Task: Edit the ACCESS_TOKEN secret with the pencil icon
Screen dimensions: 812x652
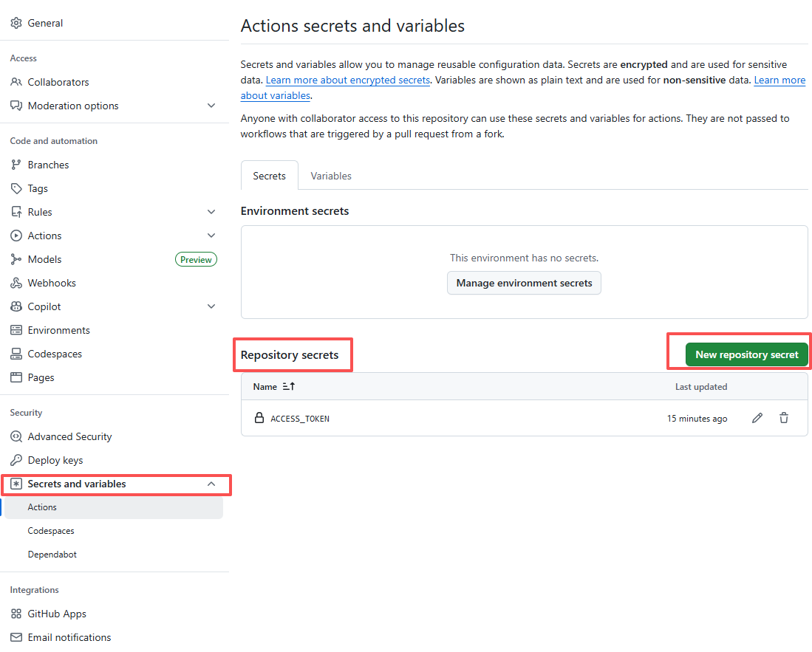Action: click(757, 418)
